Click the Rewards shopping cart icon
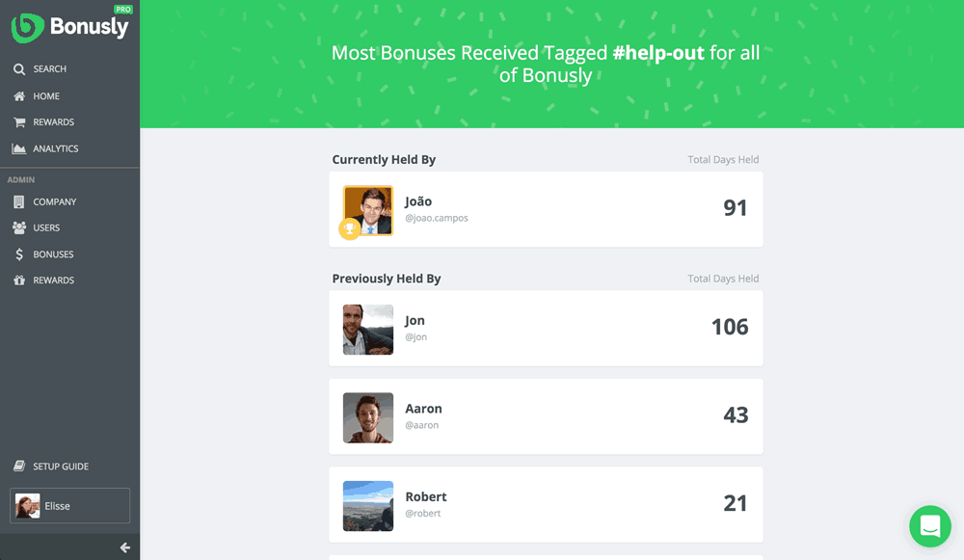This screenshot has height=560, width=964. [19, 122]
